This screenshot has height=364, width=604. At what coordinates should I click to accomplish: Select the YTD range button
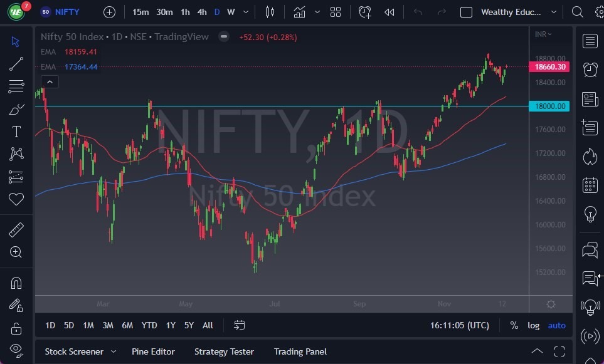pos(149,325)
